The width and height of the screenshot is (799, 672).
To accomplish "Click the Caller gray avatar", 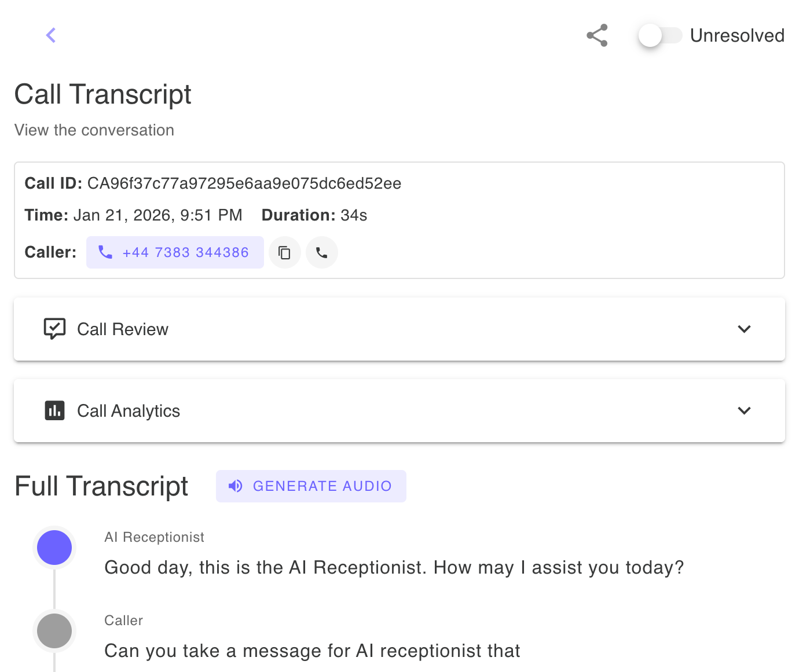I will (x=54, y=631).
